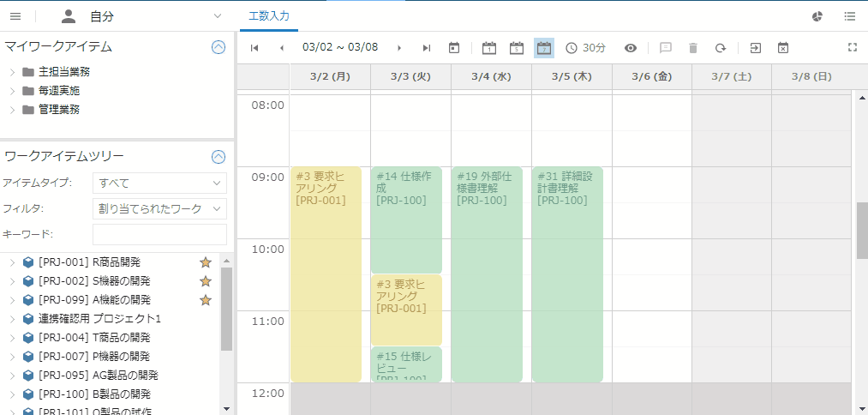Click the refresh icon
The height and width of the screenshot is (415, 868).
(x=720, y=48)
